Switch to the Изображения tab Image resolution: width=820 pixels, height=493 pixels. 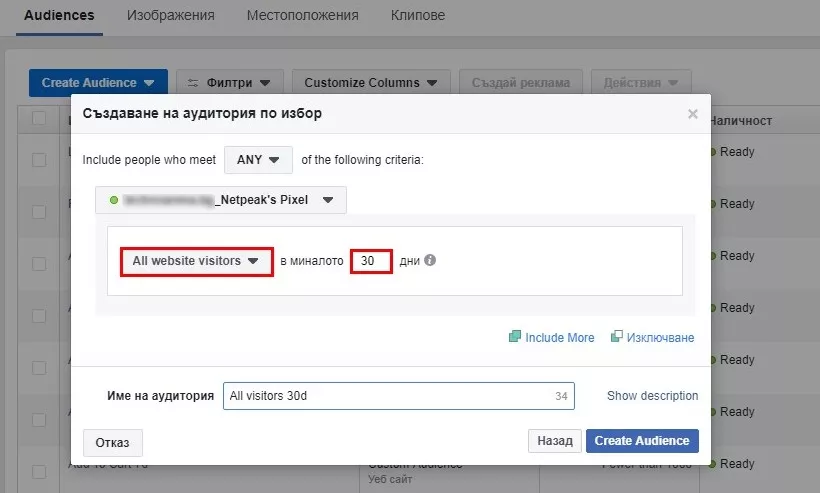click(x=170, y=15)
